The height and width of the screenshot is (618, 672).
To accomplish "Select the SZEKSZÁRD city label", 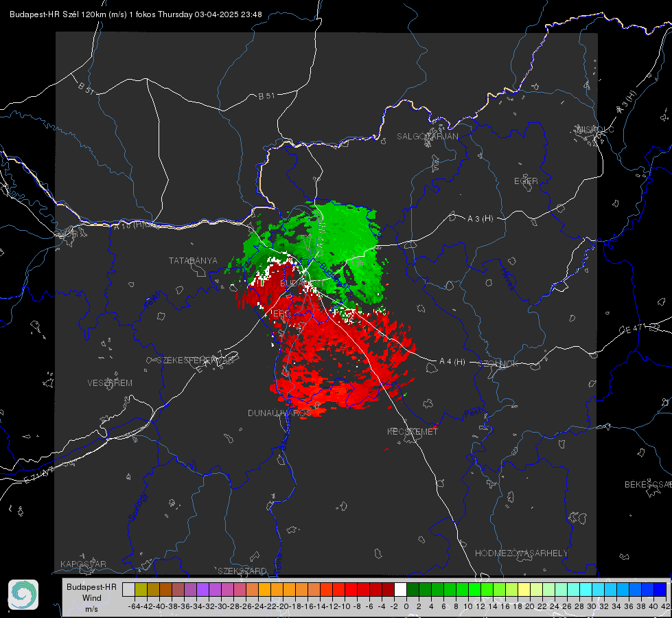I will [x=242, y=571].
